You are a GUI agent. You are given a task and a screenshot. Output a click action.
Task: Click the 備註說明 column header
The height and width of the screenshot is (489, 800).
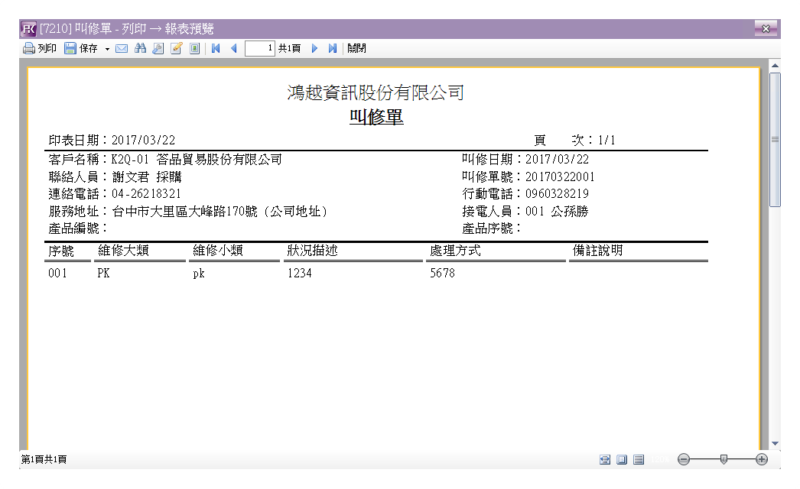click(x=597, y=250)
